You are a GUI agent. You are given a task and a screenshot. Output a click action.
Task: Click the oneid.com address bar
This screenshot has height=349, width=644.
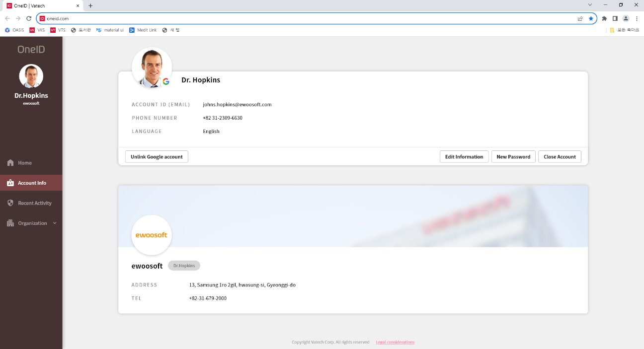click(316, 18)
